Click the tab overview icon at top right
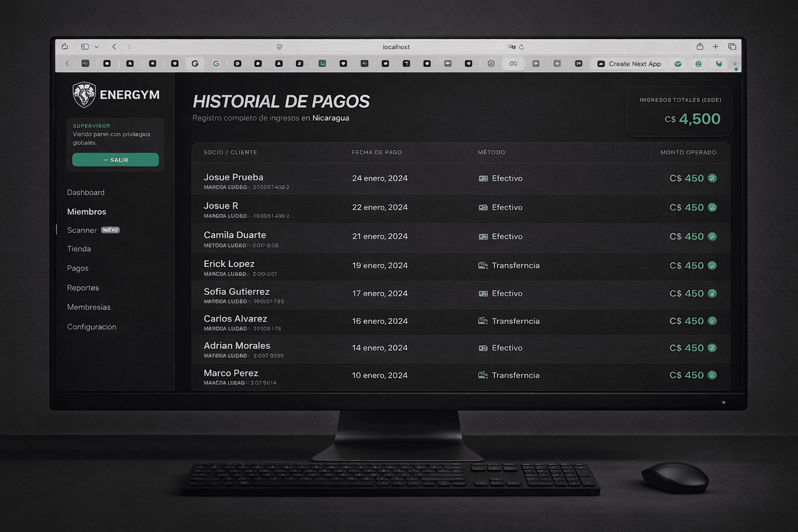The image size is (798, 532). [x=733, y=46]
